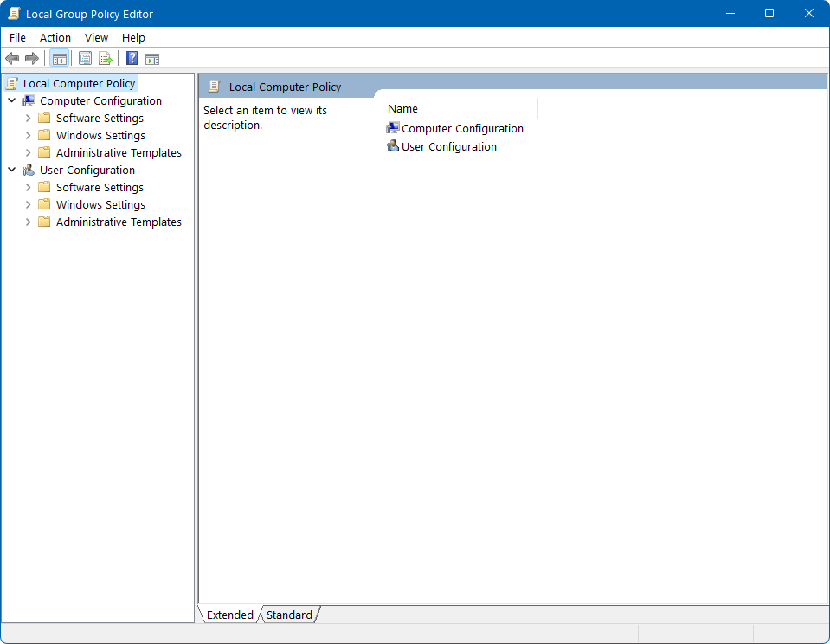This screenshot has height=644, width=830.
Task: Select User Configuration label in tree
Action: pos(87,170)
